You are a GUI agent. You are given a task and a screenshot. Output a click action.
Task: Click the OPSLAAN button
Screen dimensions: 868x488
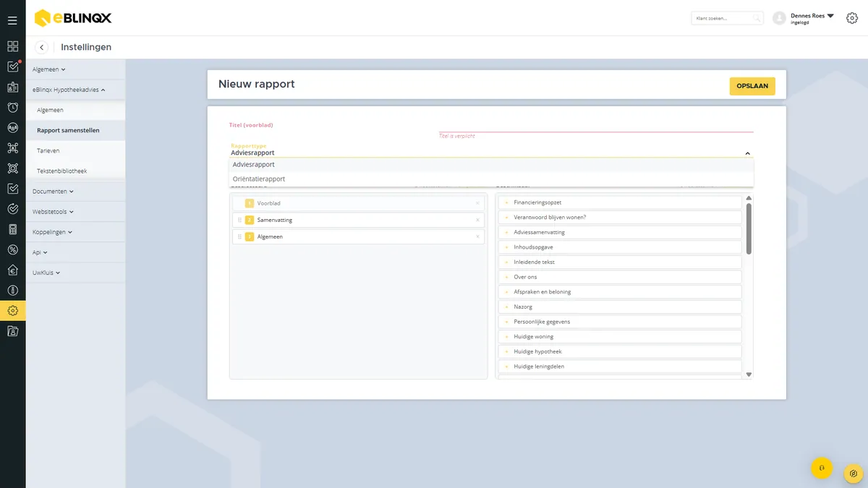click(x=752, y=86)
